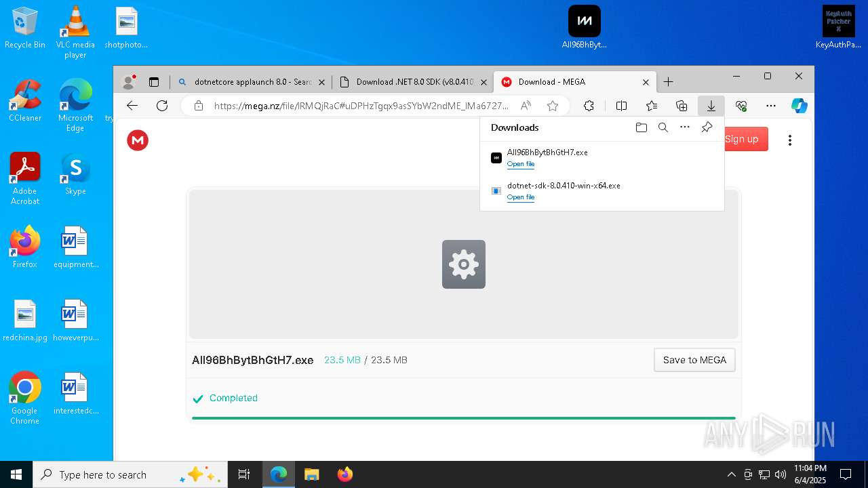The image size is (868, 488).
Task: Select dotnet-sdk-8.0.410-win-x64.exe entry in Downloads
Action: [x=602, y=191]
